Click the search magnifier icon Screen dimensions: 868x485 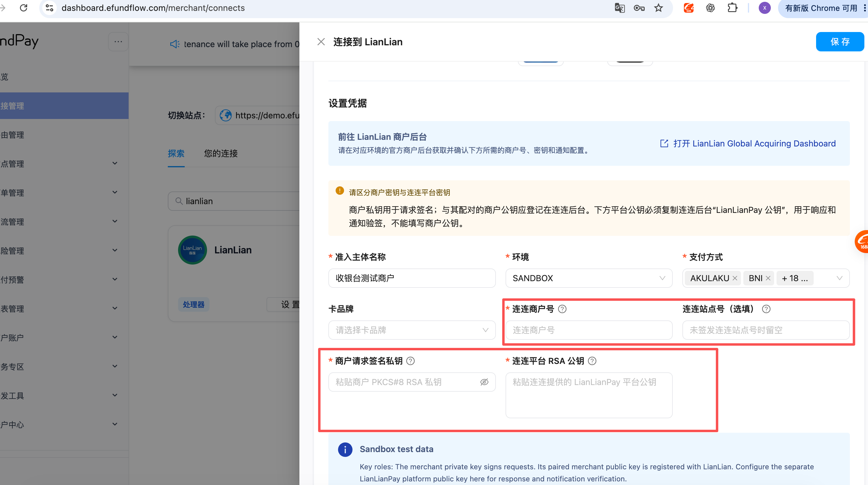[x=179, y=201]
